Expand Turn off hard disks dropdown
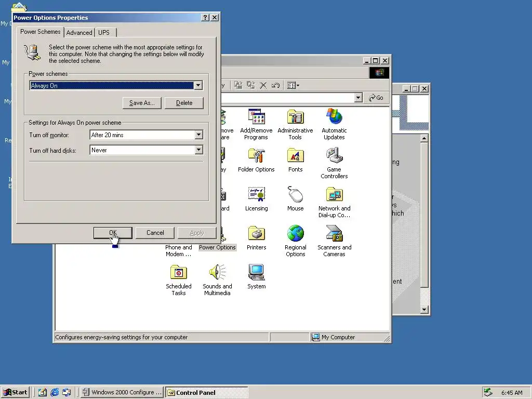 [199, 150]
